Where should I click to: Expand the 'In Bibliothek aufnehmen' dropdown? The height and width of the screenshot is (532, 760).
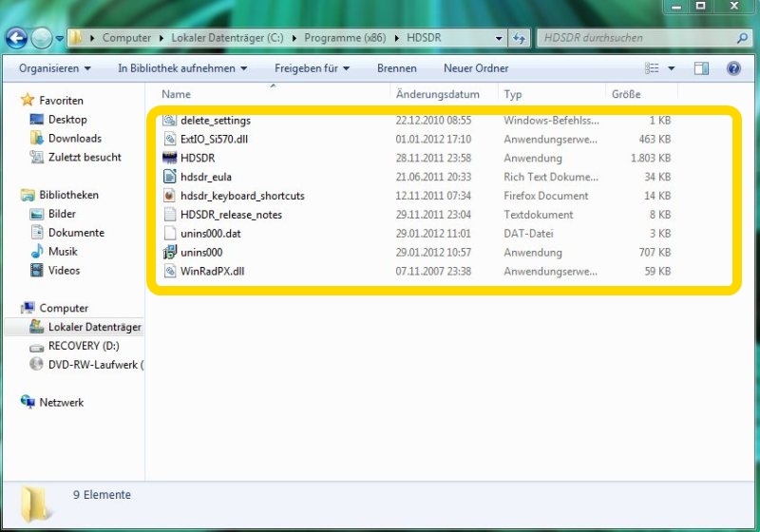pyautogui.click(x=182, y=68)
